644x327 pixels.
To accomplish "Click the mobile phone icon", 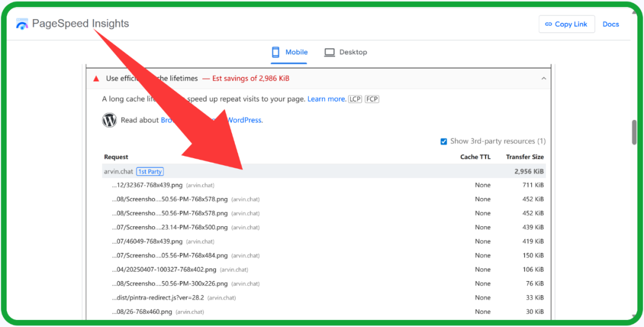I will (x=275, y=53).
